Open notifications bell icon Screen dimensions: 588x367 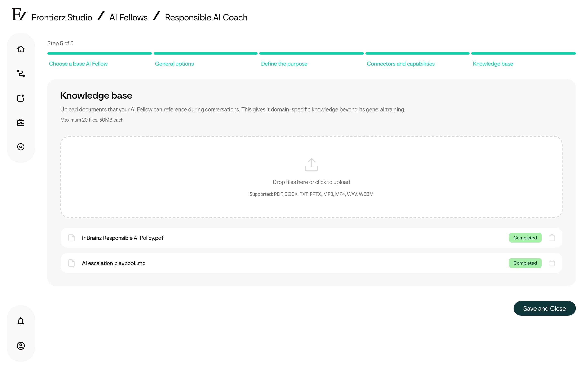point(21,321)
